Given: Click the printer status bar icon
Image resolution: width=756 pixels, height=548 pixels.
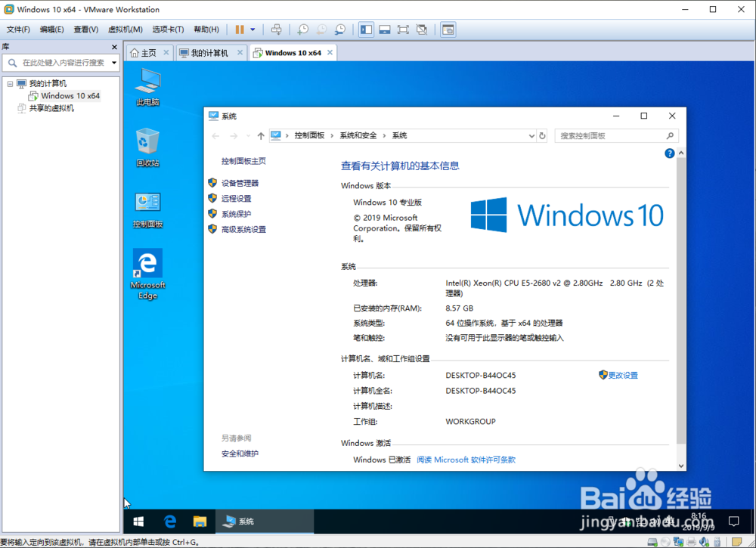Looking at the screenshot, I should (x=692, y=542).
